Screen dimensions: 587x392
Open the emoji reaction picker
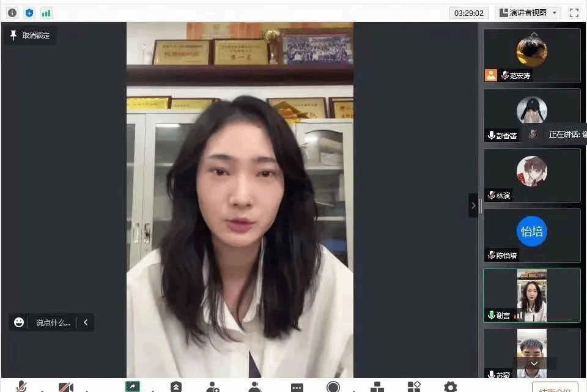[19, 322]
